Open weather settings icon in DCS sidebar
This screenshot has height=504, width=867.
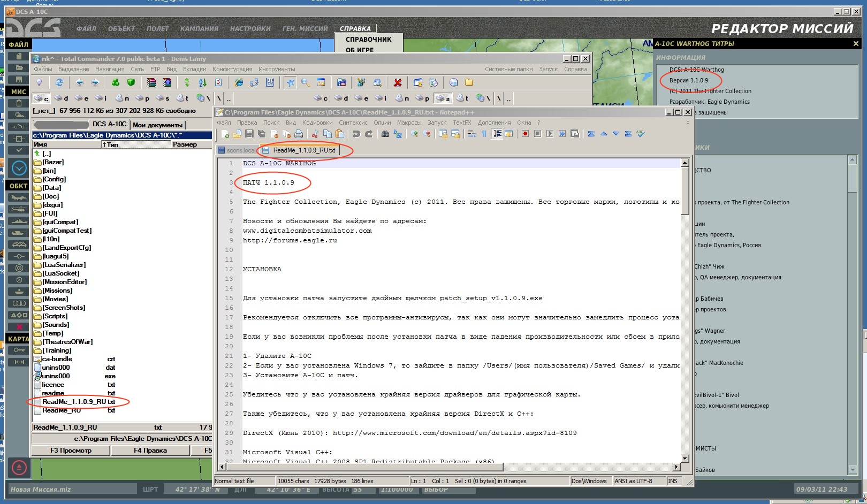[x=19, y=115]
